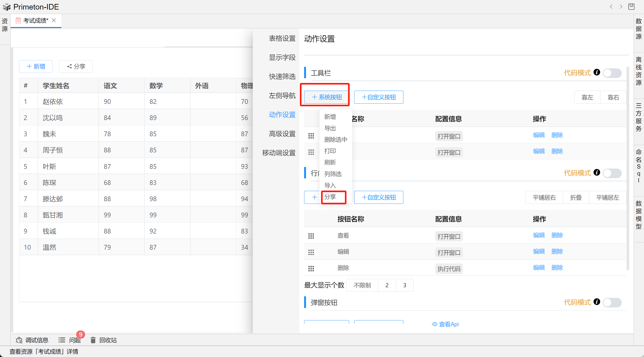
Task: Grab the drag handle of the 查看 row
Action: coord(311,236)
